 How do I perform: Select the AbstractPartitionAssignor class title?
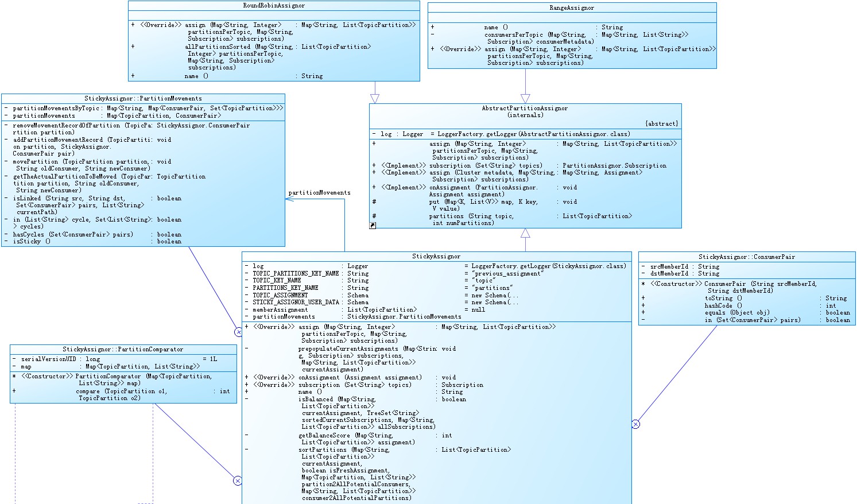point(525,108)
